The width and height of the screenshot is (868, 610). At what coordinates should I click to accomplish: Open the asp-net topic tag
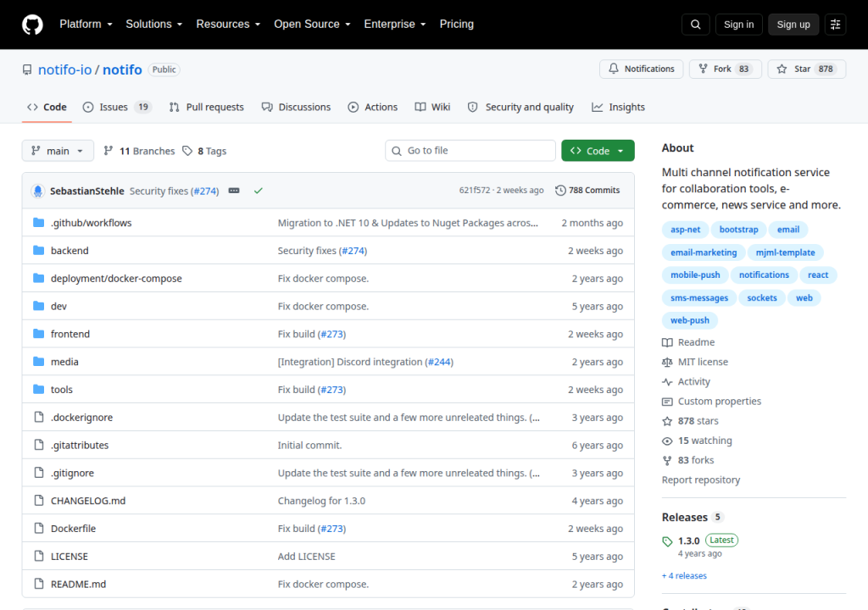[685, 229]
